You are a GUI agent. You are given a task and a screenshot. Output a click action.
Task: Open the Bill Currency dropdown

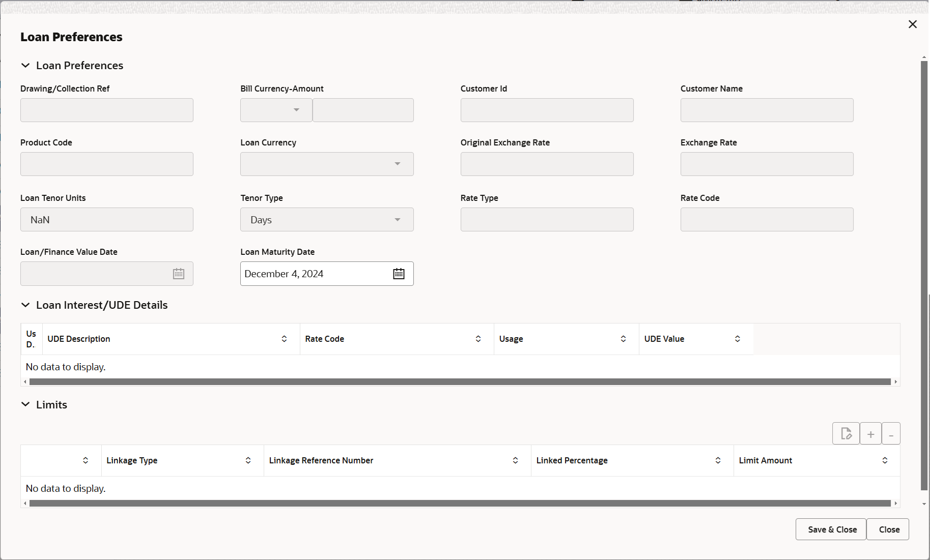tap(276, 110)
